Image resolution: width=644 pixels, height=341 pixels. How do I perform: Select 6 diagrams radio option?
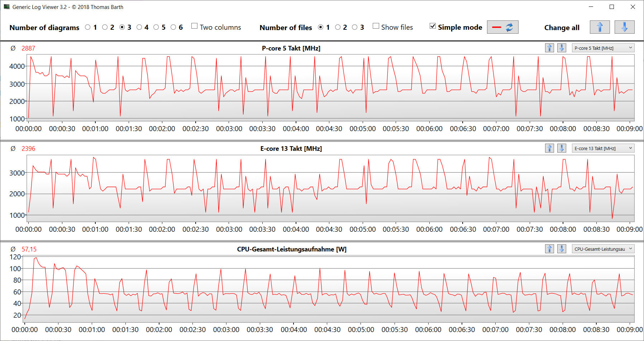(173, 27)
